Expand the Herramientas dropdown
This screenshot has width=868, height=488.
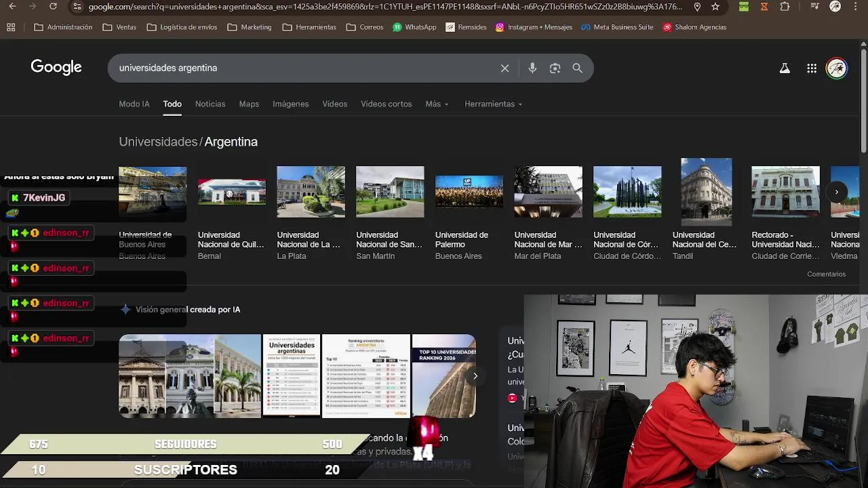(493, 104)
